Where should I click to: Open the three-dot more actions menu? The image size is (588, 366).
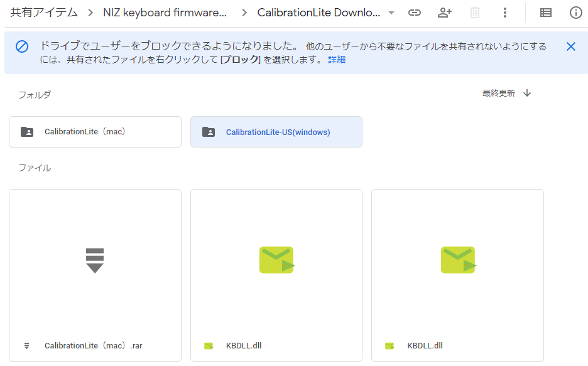click(x=505, y=13)
